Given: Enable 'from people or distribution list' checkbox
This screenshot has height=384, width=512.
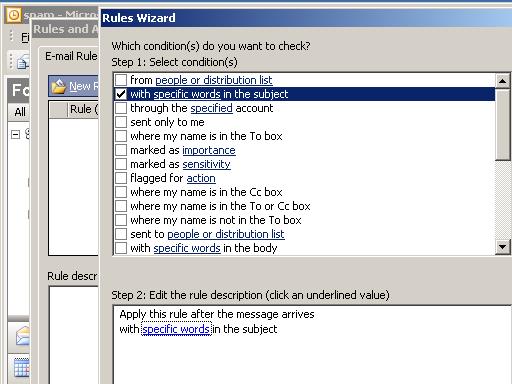Looking at the screenshot, I should (121, 80).
